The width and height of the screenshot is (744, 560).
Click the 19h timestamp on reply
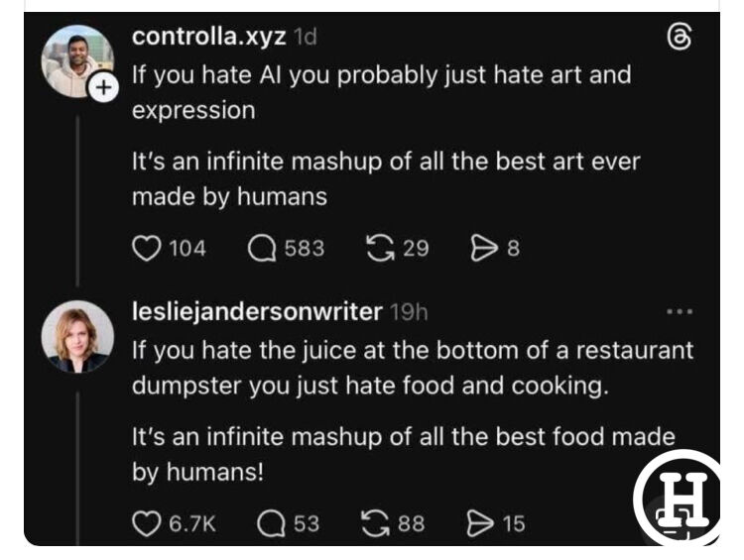[410, 311]
